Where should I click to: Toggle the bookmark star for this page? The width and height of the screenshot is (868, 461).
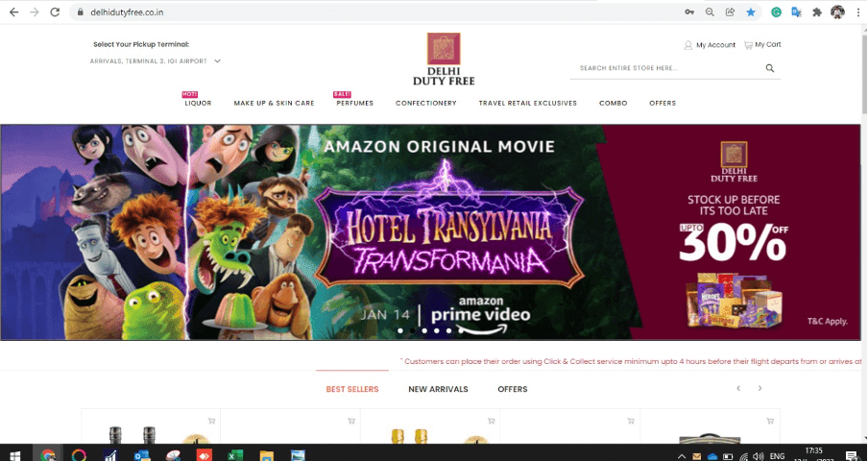click(x=751, y=12)
